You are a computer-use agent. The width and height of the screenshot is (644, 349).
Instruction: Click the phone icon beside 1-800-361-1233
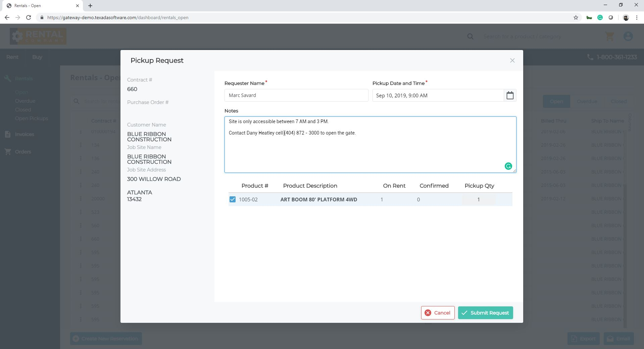590,57
